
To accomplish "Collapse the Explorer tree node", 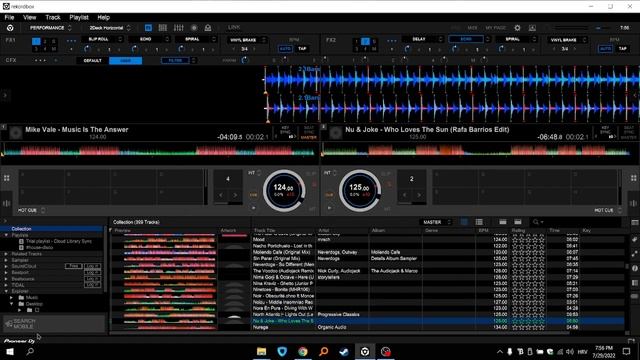I will click(x=6, y=291).
